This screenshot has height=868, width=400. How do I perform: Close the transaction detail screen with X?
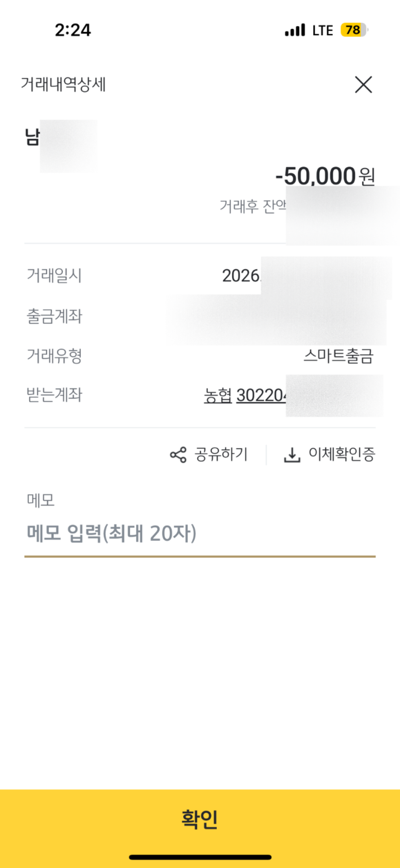click(363, 84)
